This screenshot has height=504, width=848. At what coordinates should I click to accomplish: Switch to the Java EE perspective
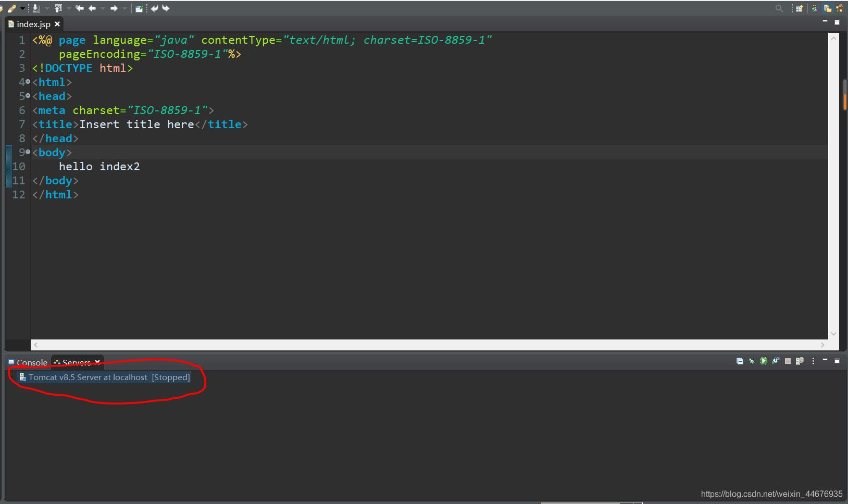coord(814,8)
